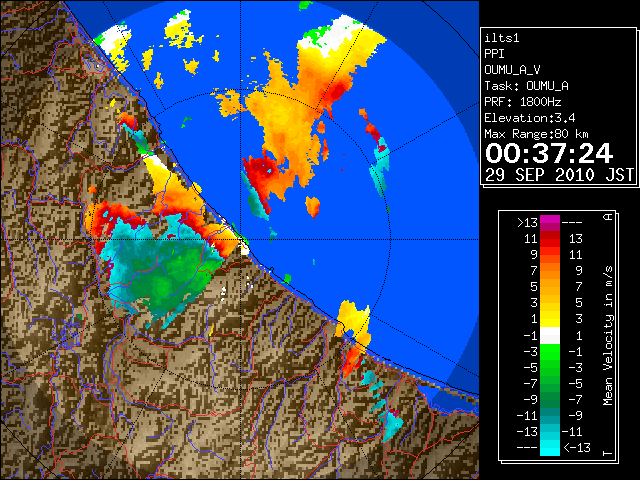Select the 'OUMU_A_V' product name
The width and height of the screenshot is (640, 480).
[512, 70]
